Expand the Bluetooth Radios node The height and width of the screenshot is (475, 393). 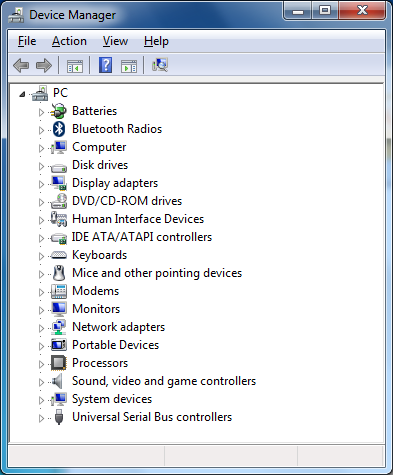(x=41, y=130)
